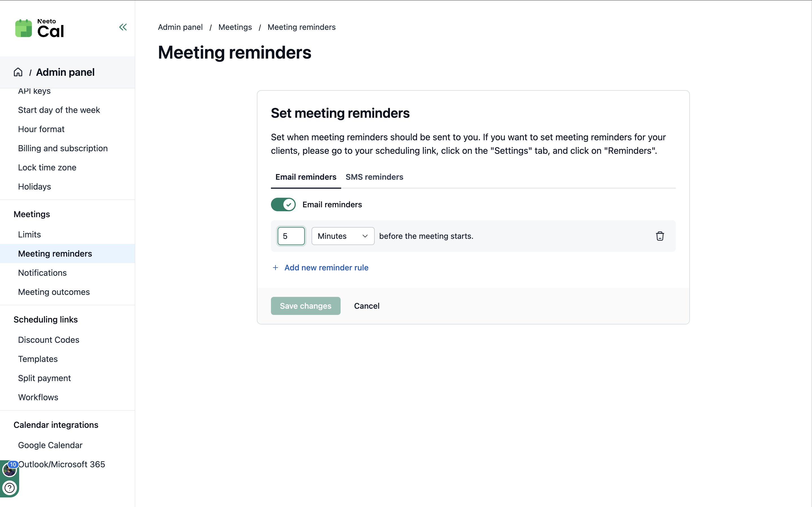Collapse the sidebar with double-chevron icon
The height and width of the screenshot is (507, 812).
(123, 27)
